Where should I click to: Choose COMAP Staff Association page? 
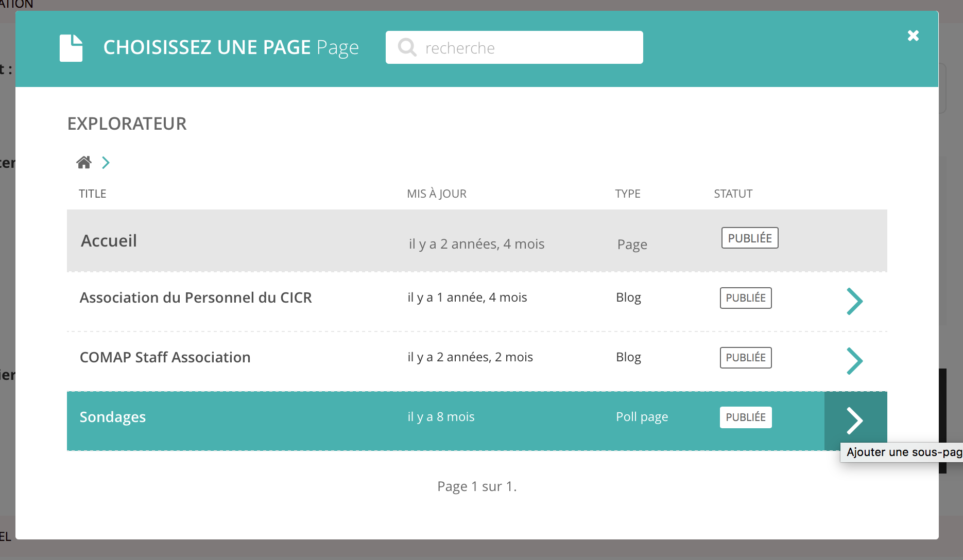[x=165, y=358]
